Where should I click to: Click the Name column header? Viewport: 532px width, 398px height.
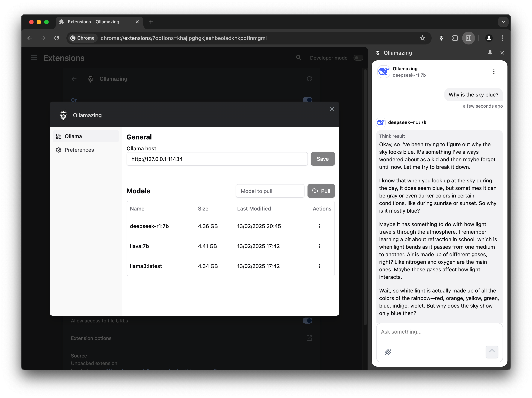(x=137, y=208)
